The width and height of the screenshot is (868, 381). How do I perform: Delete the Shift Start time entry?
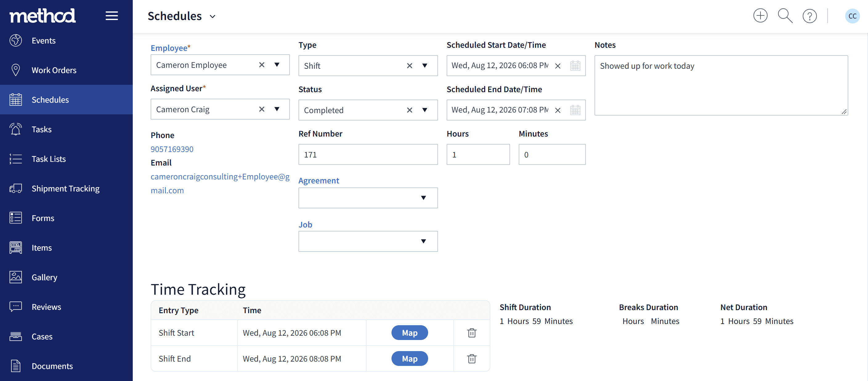coord(472,333)
